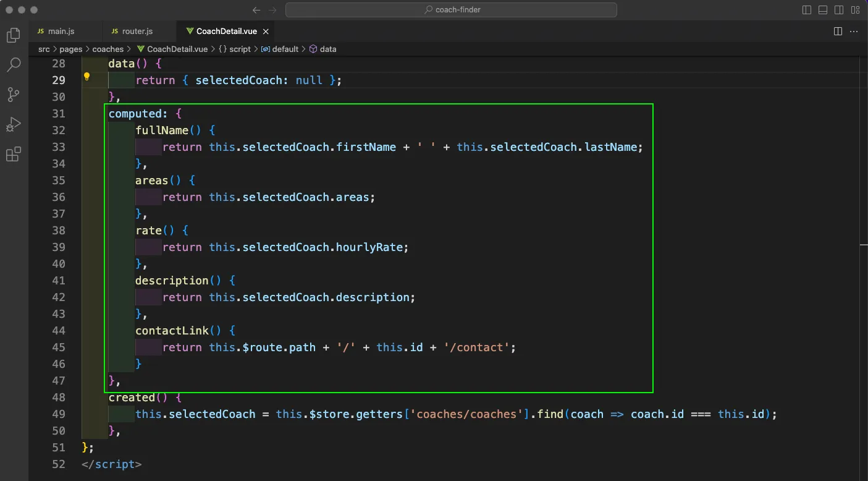Click the coaches breadcrumb
The height and width of the screenshot is (481, 868).
(x=108, y=49)
